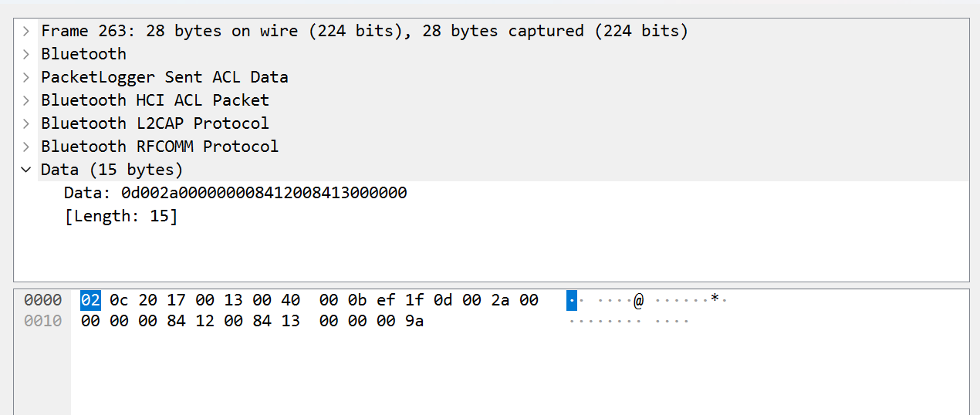
Task: Click byte ef in the hex dump
Action: pyautogui.click(x=386, y=300)
